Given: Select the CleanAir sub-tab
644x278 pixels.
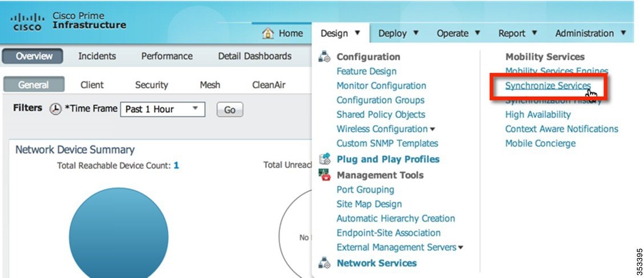Looking at the screenshot, I should (269, 85).
